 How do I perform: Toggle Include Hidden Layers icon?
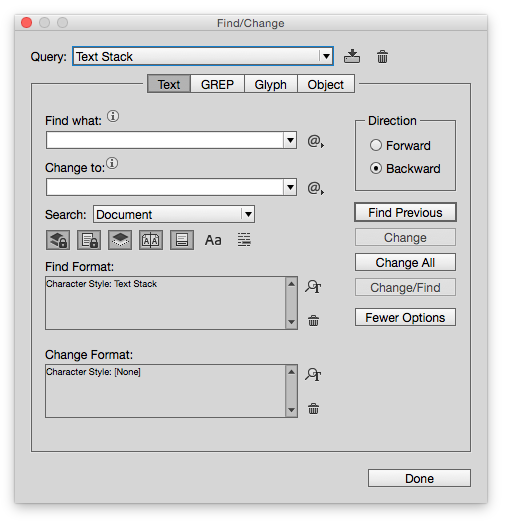coord(120,240)
